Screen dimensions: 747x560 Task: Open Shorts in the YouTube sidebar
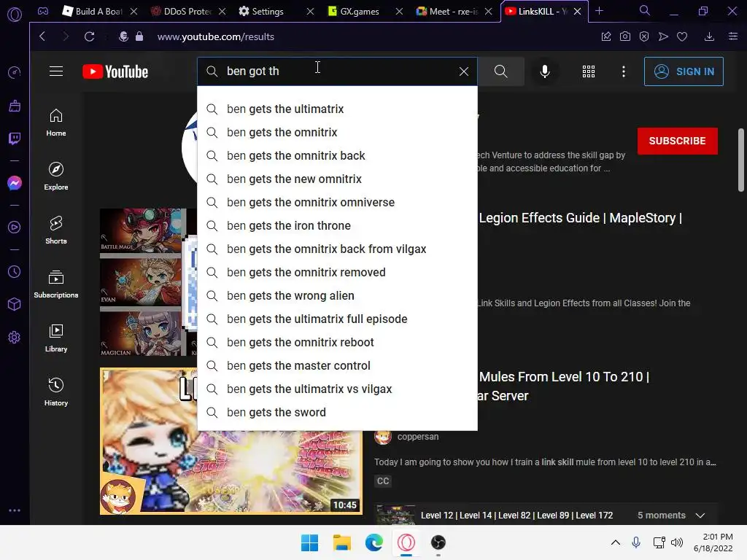tap(56, 230)
